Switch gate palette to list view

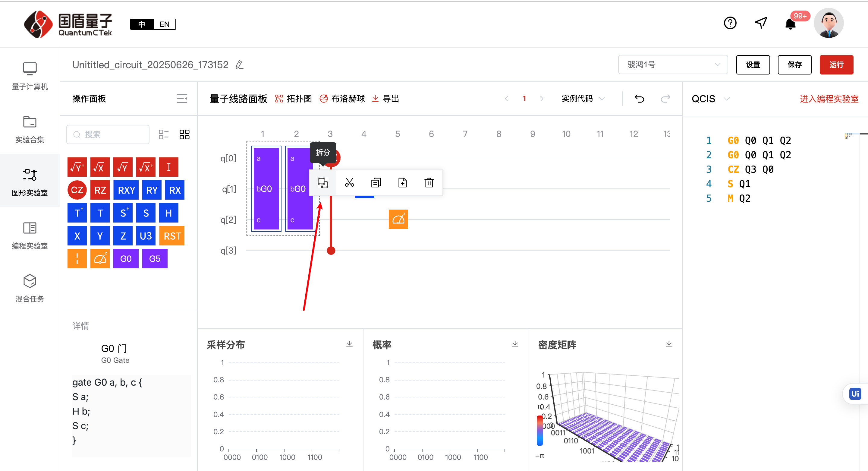163,134
